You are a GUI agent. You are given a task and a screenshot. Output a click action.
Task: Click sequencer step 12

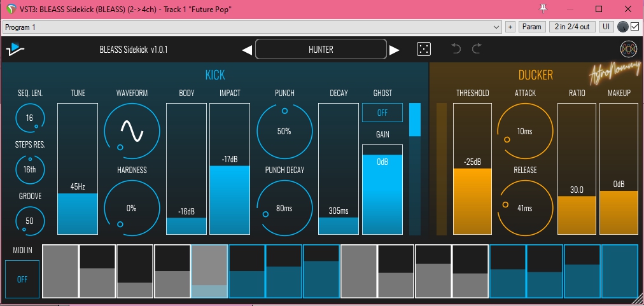(x=470, y=271)
